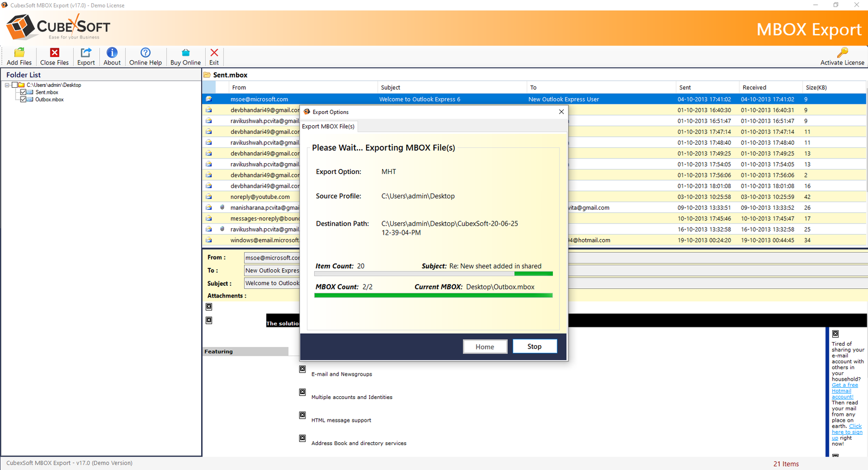Collapse the C:\Users\admin\Desktop tree node
This screenshot has height=470, width=868.
pyautogui.click(x=7, y=85)
